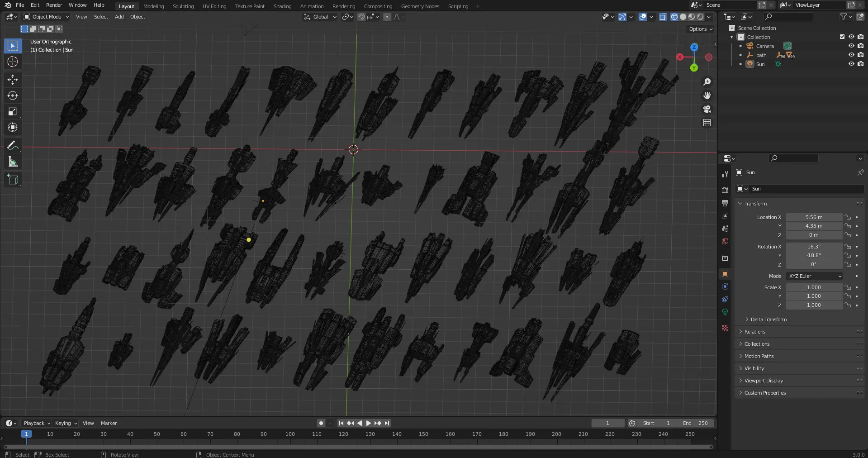This screenshot has height=458, width=868.
Task: Switch to Shading workspace tab
Action: [x=282, y=6]
